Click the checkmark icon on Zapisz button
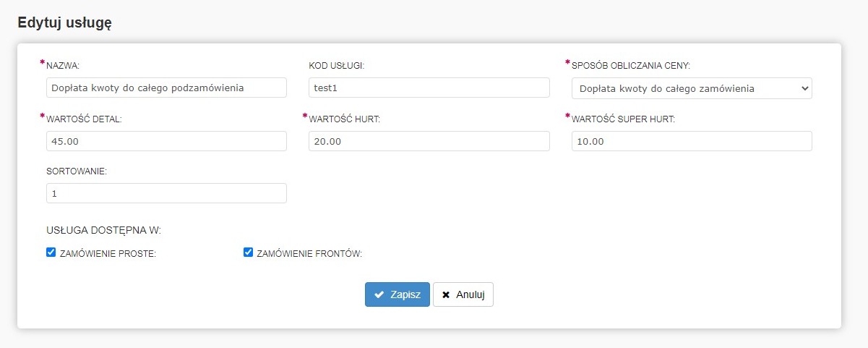 [379, 294]
